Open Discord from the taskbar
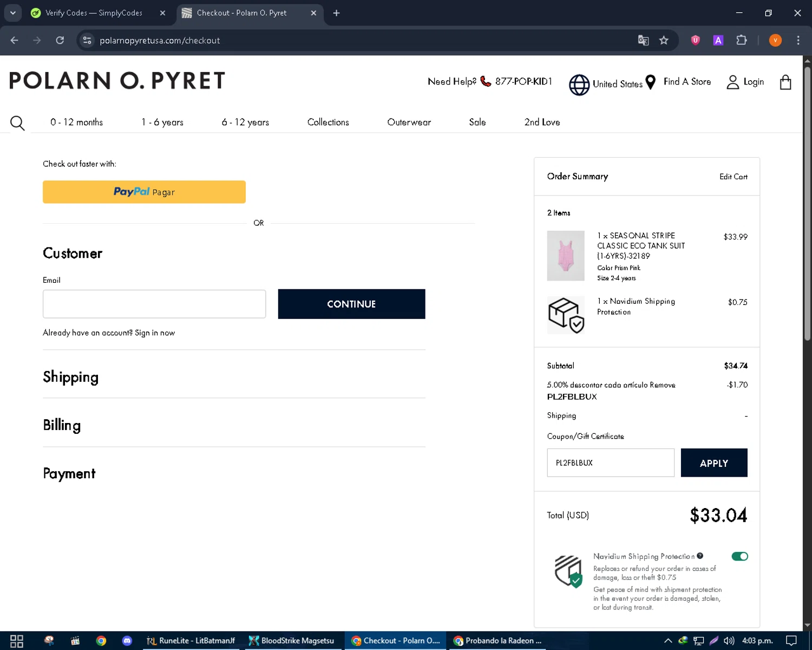 pos(127,641)
